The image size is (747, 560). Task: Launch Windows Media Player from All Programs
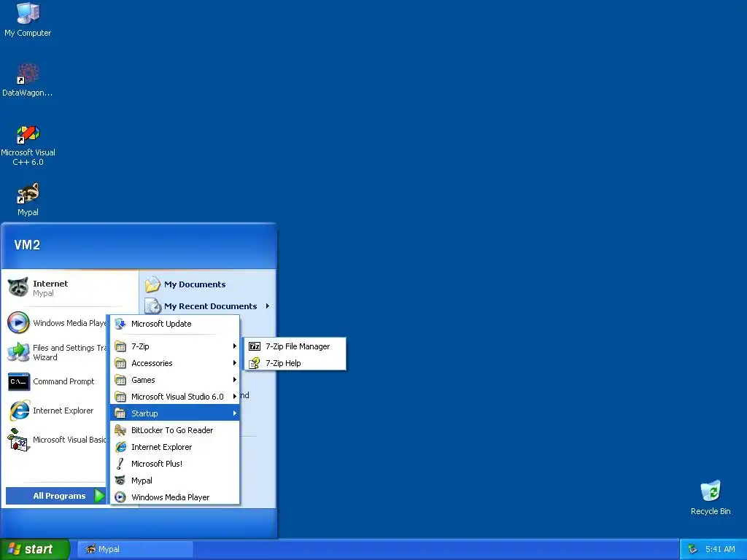(174, 497)
